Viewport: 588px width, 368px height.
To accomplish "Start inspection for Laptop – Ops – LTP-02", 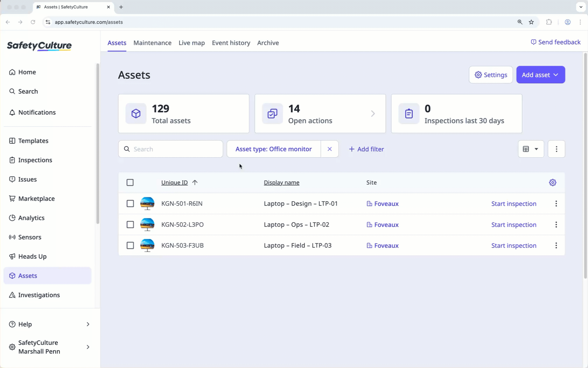I will click(514, 225).
